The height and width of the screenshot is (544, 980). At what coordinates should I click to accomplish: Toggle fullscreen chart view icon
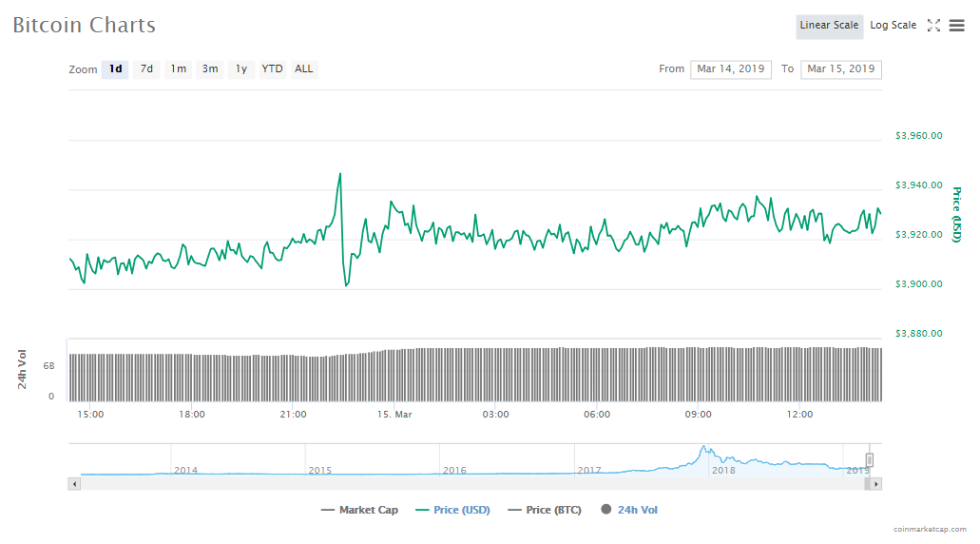point(933,26)
